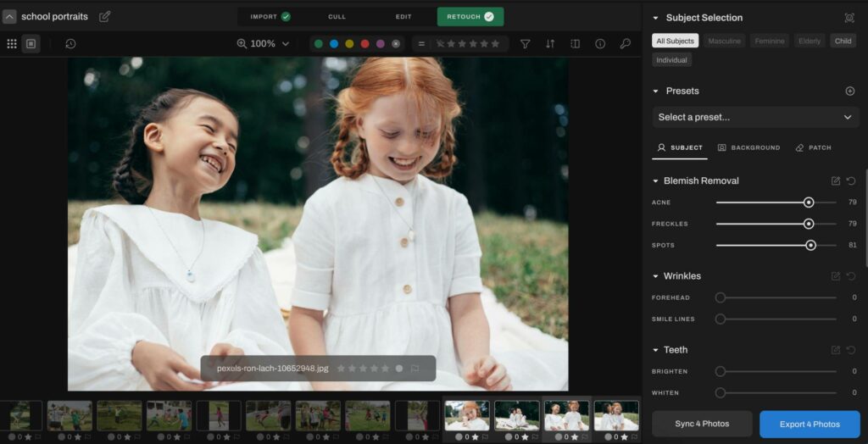Set color label dot in filename overlay

[399, 368]
